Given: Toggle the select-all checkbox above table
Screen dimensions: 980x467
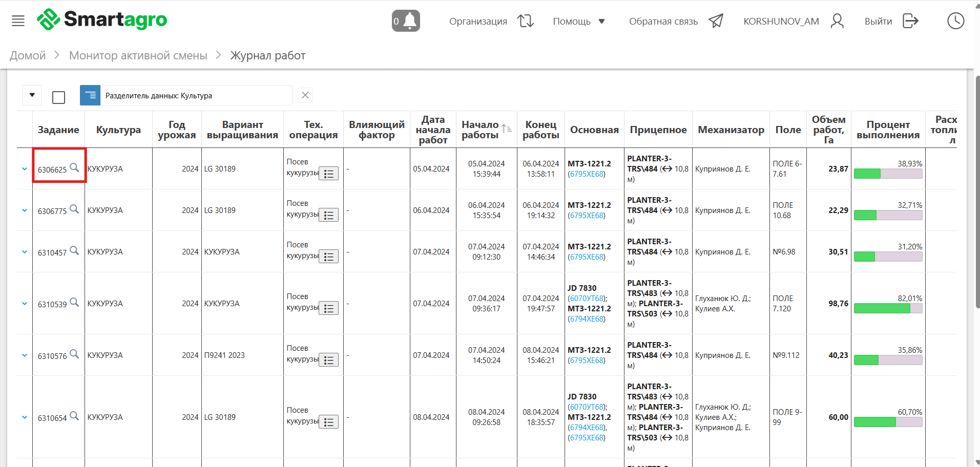Looking at the screenshot, I should tap(59, 97).
